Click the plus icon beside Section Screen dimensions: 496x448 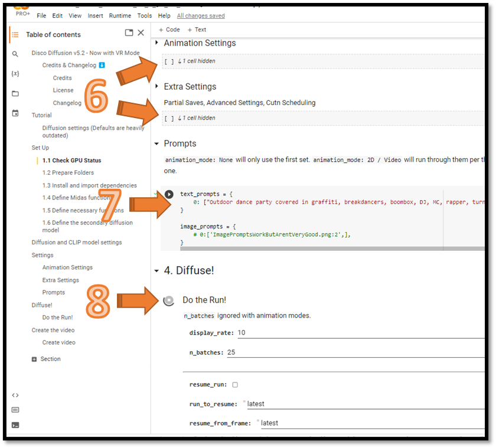click(x=34, y=359)
